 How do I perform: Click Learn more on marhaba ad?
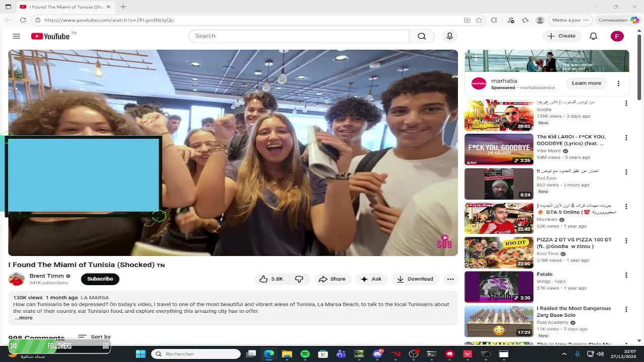[586, 83]
